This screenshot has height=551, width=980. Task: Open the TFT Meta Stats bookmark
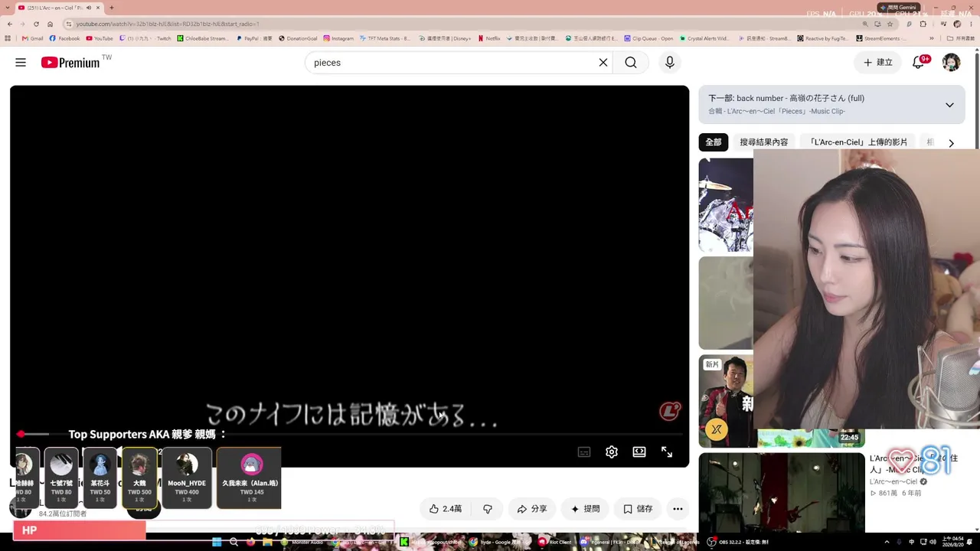coord(386,38)
